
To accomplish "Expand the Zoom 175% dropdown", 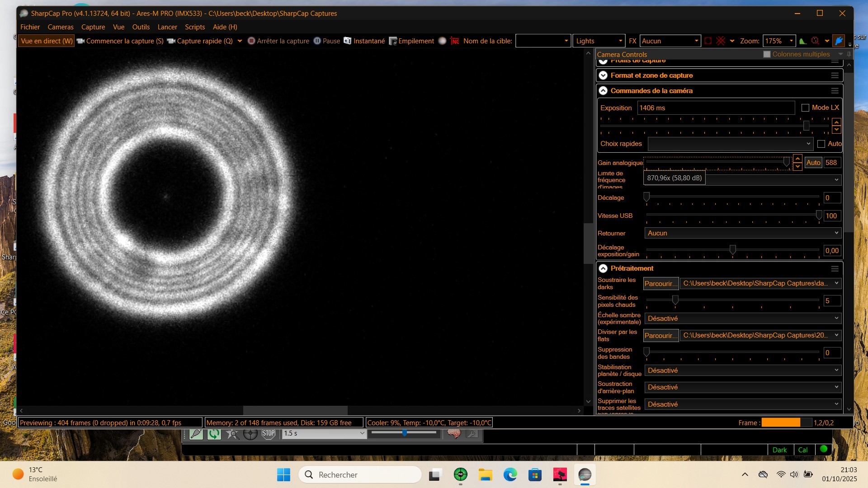I will pos(791,41).
